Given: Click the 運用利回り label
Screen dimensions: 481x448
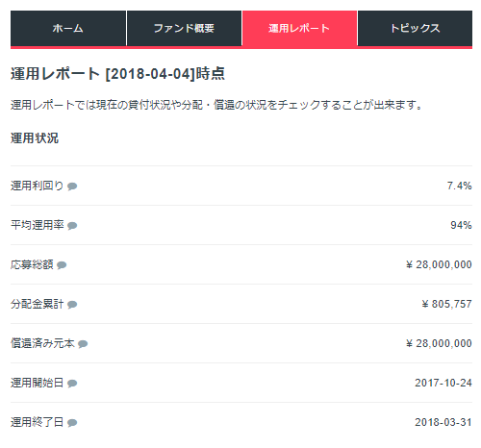Looking at the screenshot, I should (38, 186).
